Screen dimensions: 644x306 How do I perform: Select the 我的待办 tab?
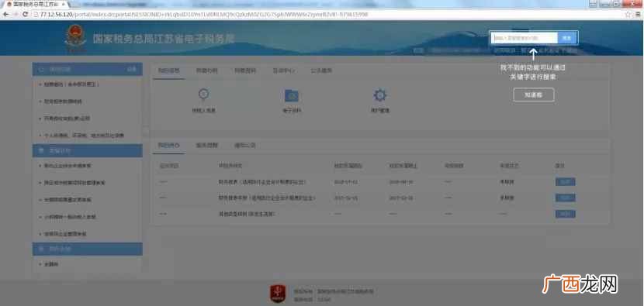pos(169,145)
